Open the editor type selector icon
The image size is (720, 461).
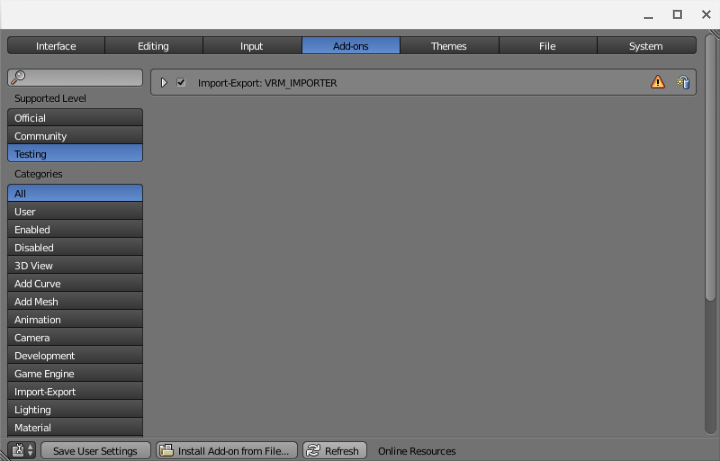(22, 450)
